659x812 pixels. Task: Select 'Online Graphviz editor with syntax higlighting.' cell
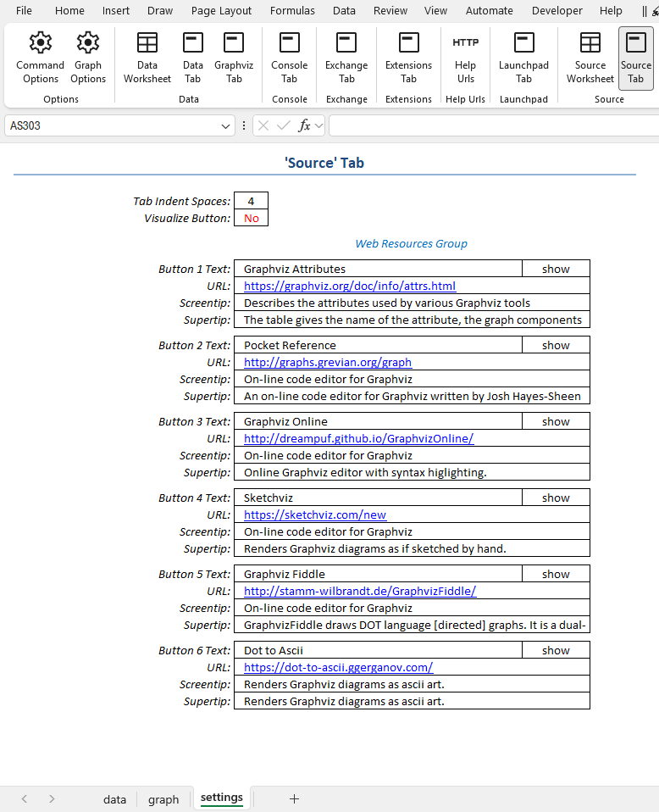click(x=412, y=472)
